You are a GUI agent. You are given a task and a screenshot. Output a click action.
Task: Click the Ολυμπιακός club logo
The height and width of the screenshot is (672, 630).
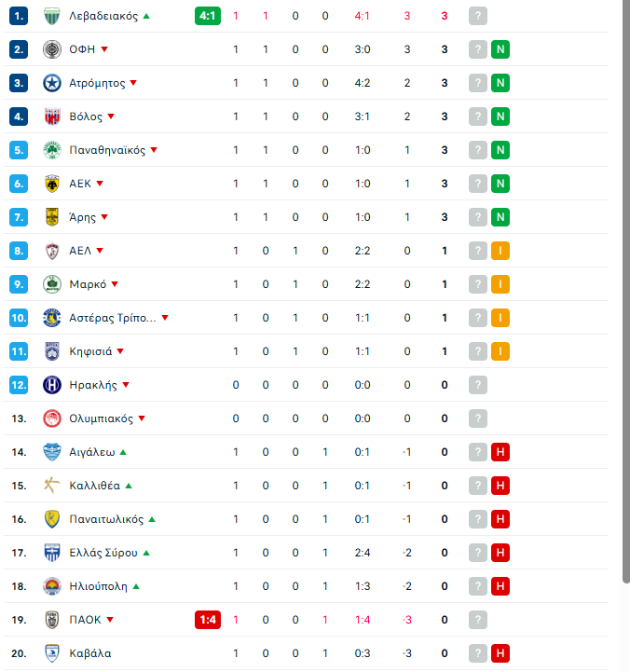[52, 418]
